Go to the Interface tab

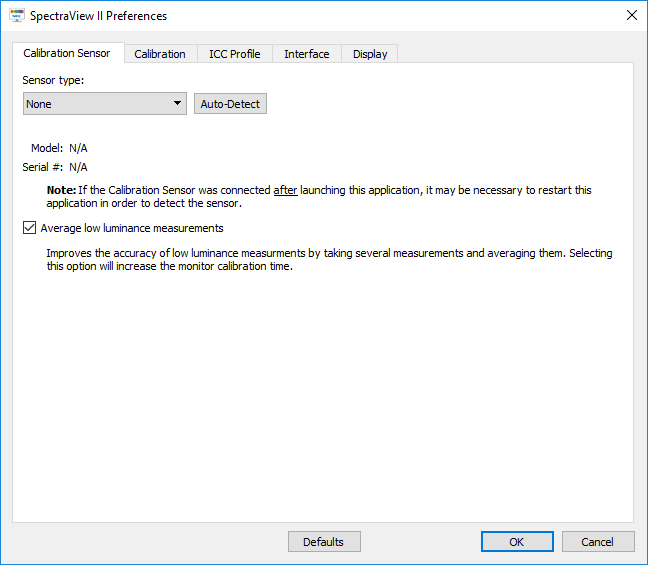point(307,54)
